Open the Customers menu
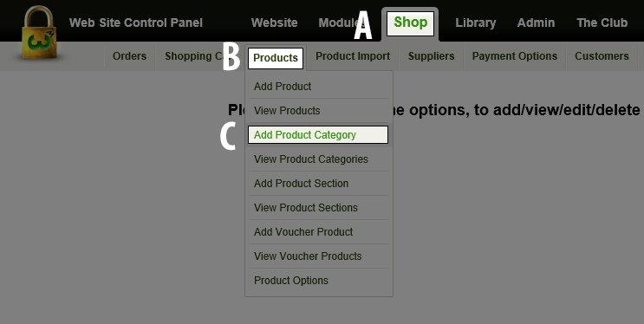 click(x=602, y=56)
